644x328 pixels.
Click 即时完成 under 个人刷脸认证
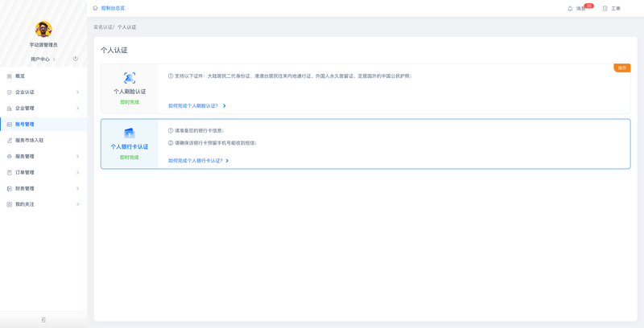point(130,102)
